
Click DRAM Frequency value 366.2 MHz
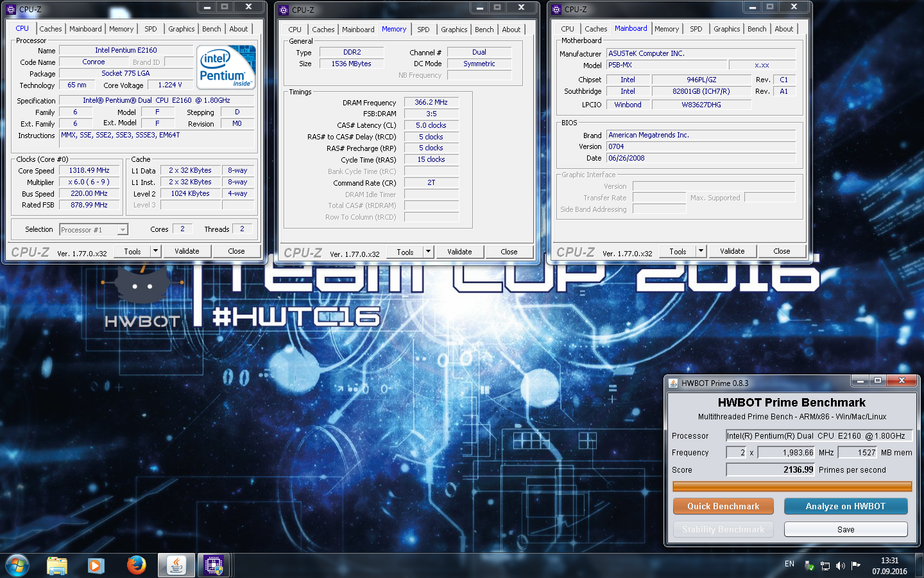(431, 102)
